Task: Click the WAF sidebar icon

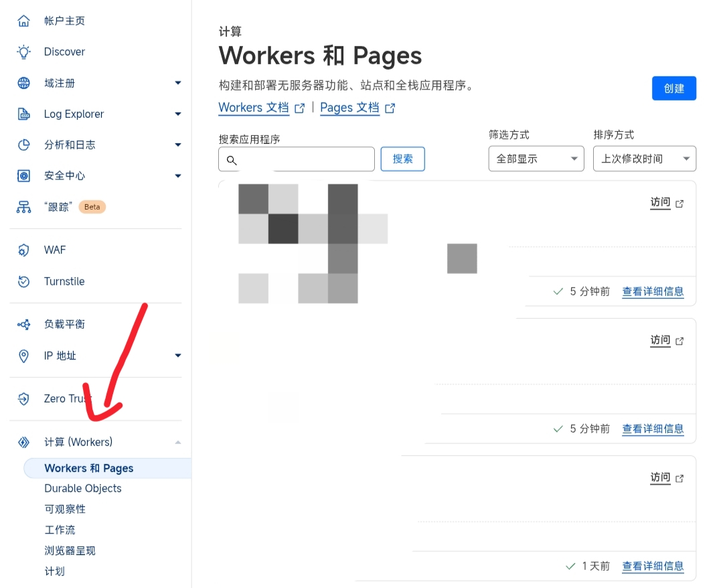Action: pyautogui.click(x=23, y=250)
